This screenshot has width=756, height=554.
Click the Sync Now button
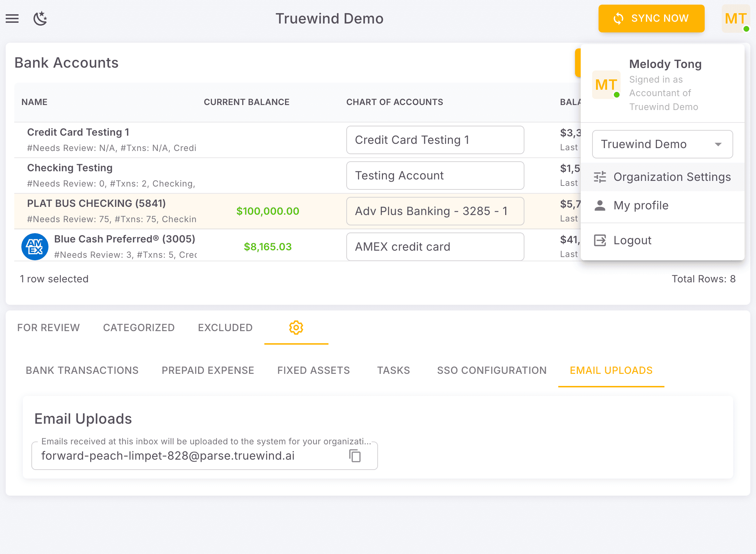651,19
